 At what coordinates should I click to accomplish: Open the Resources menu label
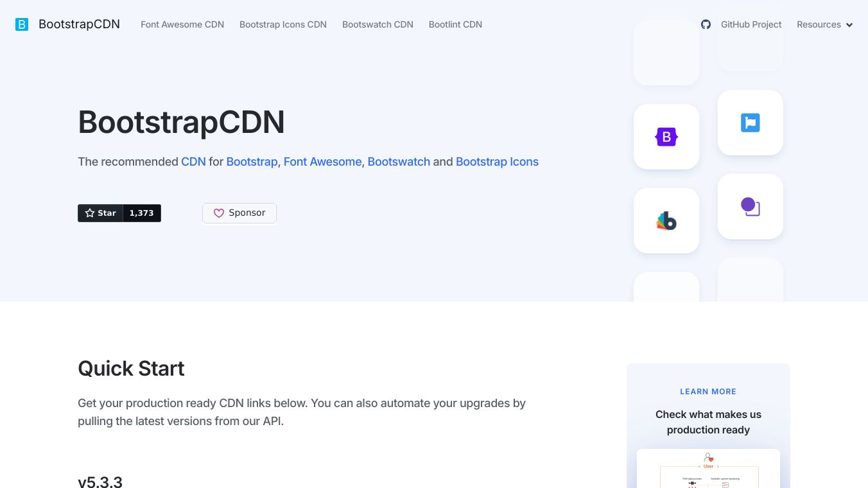click(x=819, y=24)
